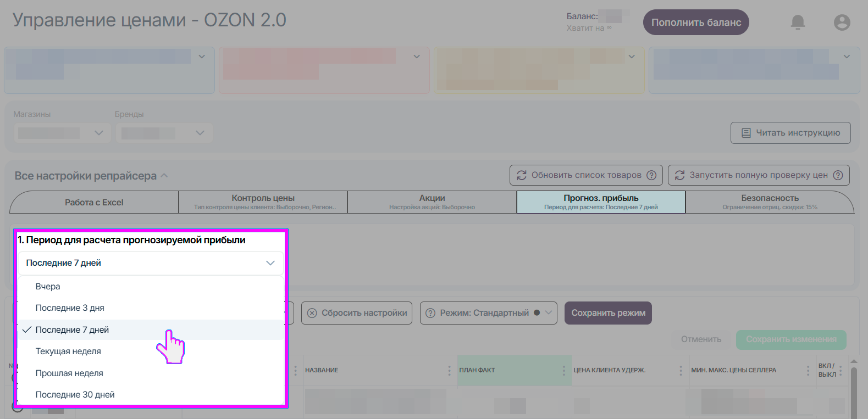Click Обновить список товаров button
868x419 pixels.
[586, 175]
